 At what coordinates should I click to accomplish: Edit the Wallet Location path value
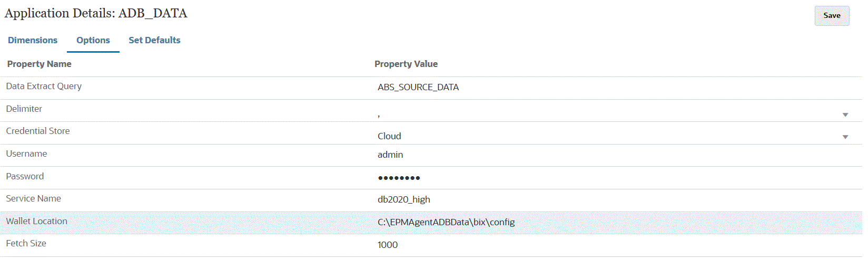[446, 222]
